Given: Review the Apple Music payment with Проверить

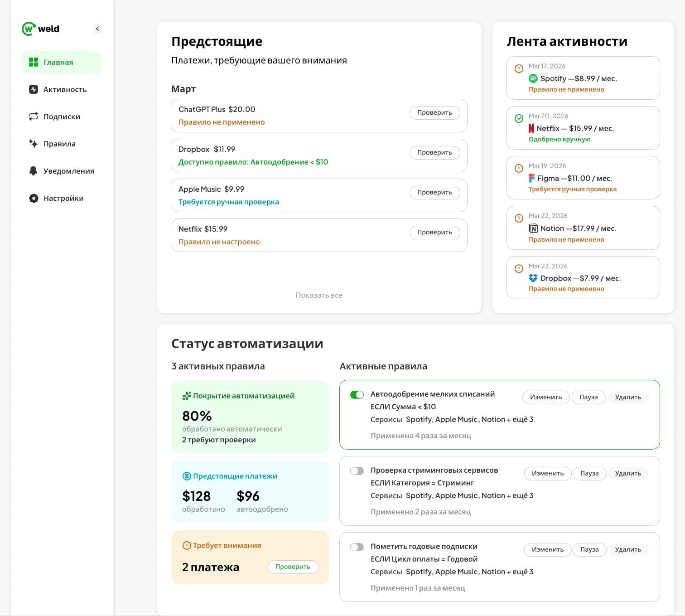Looking at the screenshot, I should point(435,192).
